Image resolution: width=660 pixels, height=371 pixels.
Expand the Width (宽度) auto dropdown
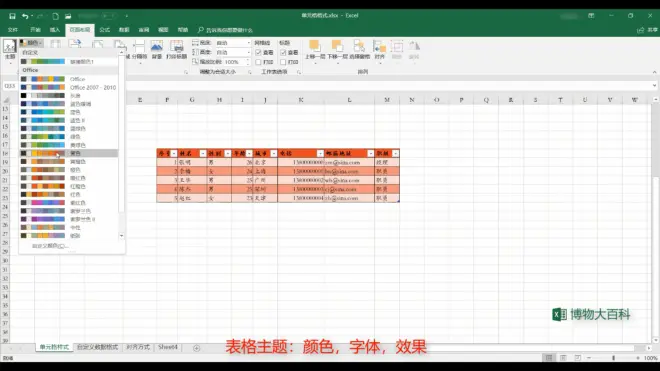(248, 43)
